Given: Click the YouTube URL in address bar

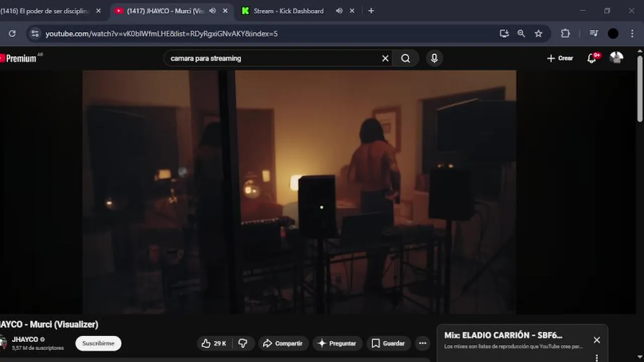Looking at the screenshot, I should [162, 34].
